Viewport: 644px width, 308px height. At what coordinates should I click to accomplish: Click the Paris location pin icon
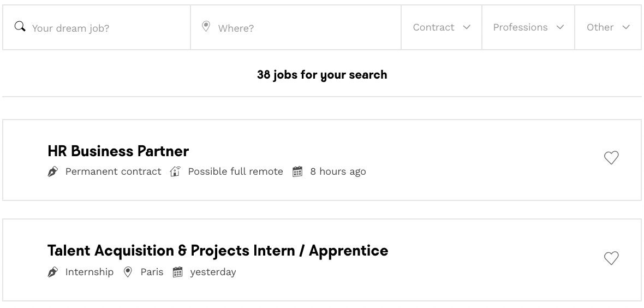click(x=128, y=272)
